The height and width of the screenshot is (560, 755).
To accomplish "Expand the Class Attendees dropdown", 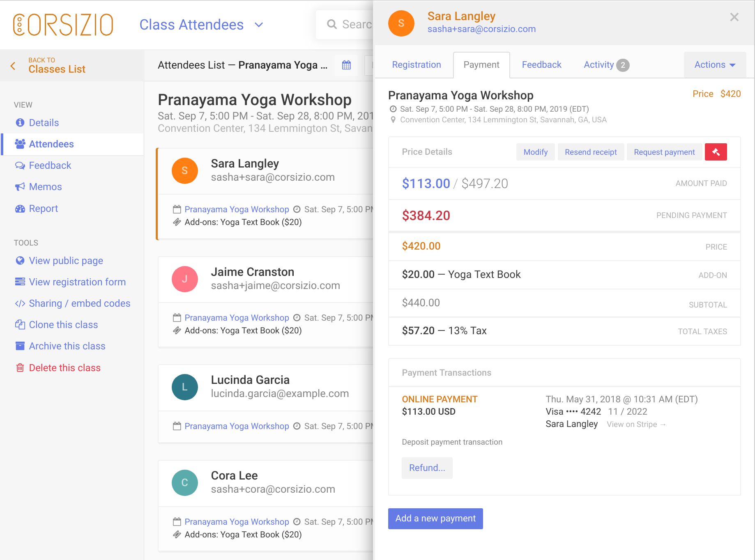I will (259, 25).
